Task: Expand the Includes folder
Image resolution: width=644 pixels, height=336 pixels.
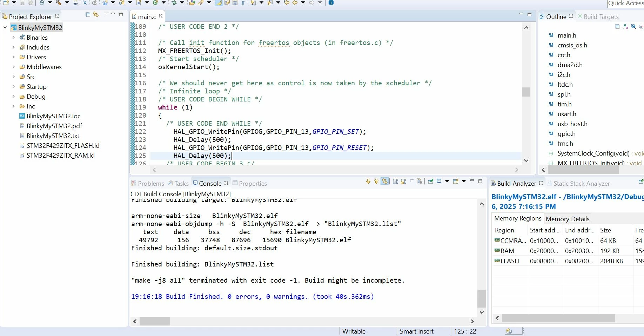Action: [14, 47]
